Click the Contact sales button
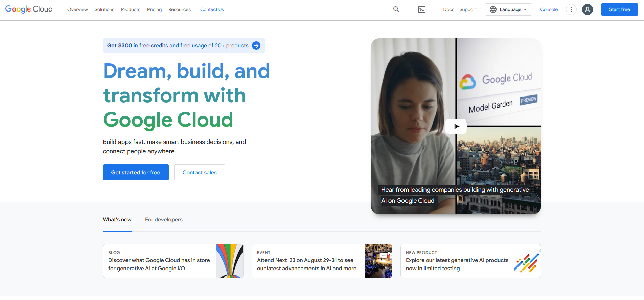The height and width of the screenshot is (300, 644). coord(200,172)
